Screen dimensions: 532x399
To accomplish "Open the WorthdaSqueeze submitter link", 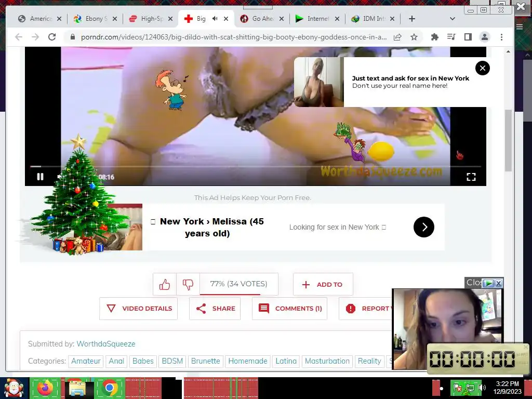I will [106, 344].
